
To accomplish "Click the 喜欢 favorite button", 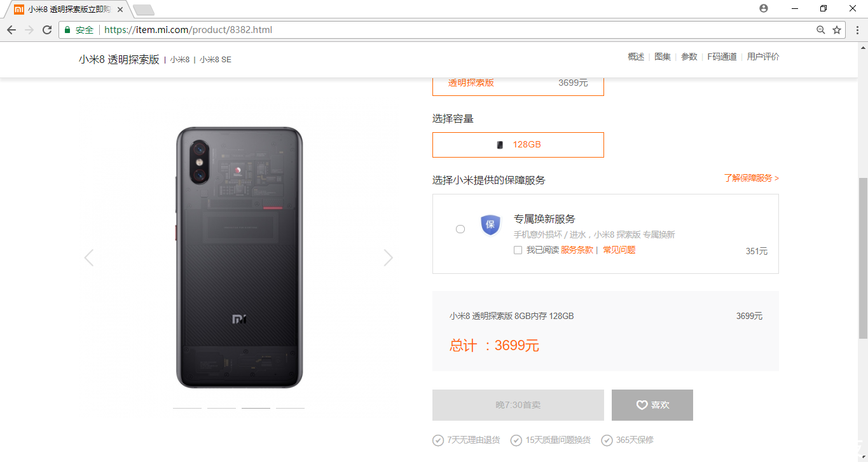I will [652, 405].
